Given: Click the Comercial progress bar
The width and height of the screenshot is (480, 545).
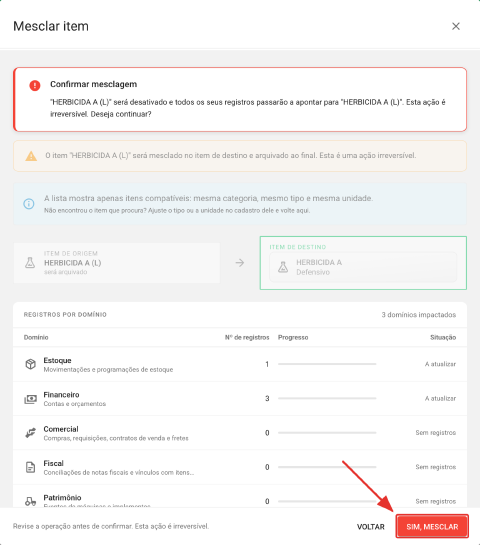Looking at the screenshot, I should click(x=327, y=433).
